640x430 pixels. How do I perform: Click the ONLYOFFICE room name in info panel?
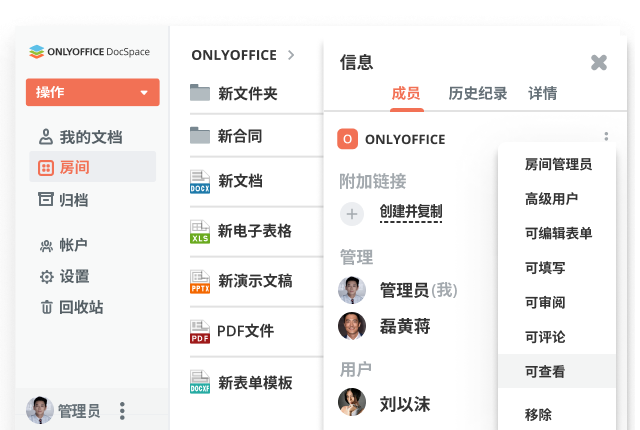[405, 140]
